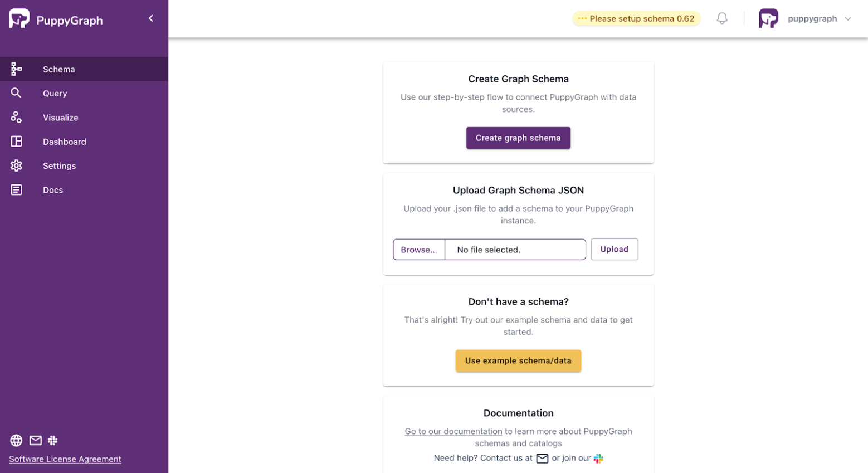The image size is (868, 473).
Task: Click the Slack icon in the sidebar footer
Action: tap(53, 440)
